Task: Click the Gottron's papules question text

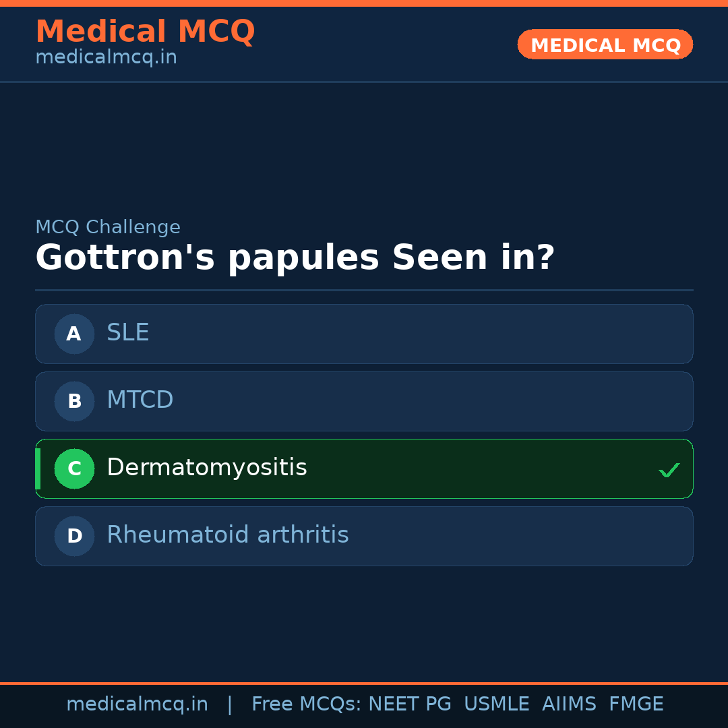Action: pyautogui.click(x=295, y=258)
